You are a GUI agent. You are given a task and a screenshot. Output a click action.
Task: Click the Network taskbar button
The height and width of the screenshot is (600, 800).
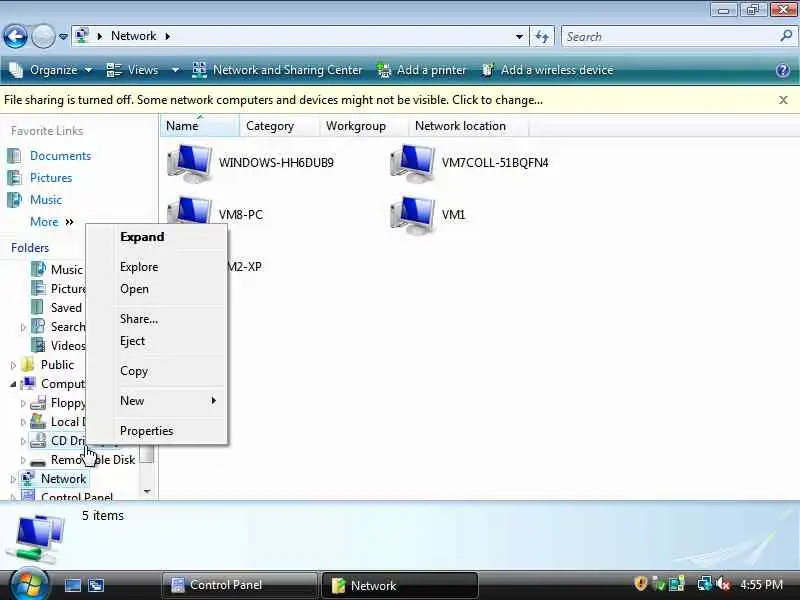pos(400,585)
